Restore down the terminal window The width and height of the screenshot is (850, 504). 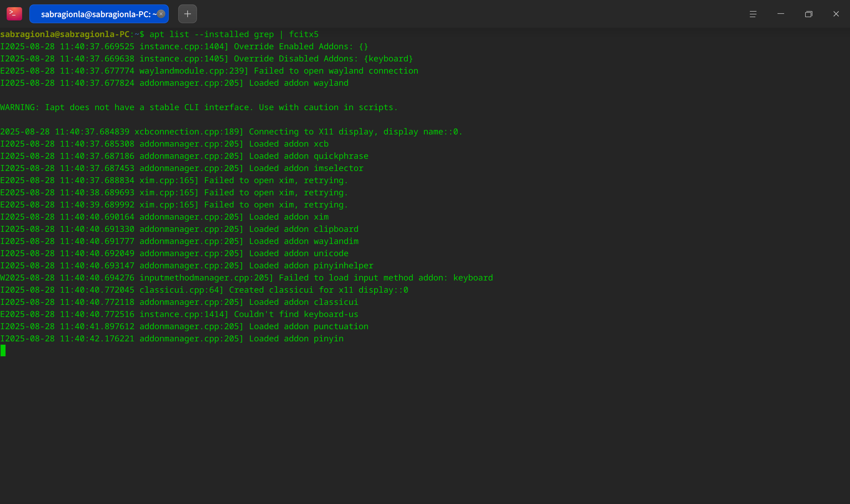point(808,14)
